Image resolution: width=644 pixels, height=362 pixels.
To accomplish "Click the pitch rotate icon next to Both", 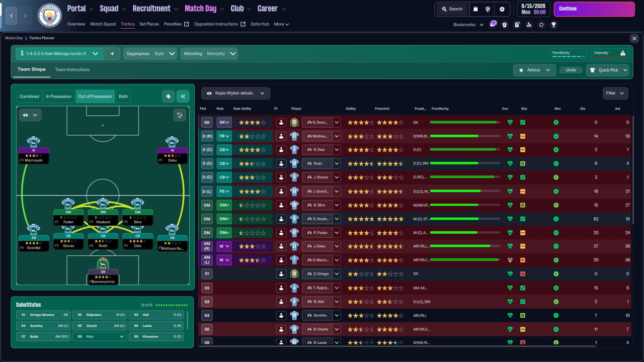I will pos(169,97).
